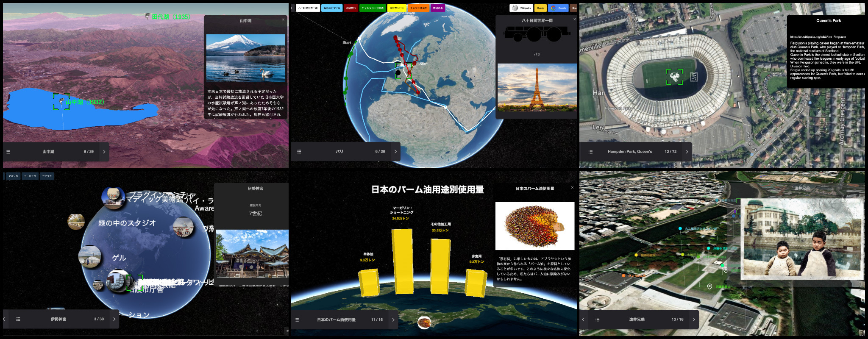Click the orange placemark dot on the map
Viewport: 868px width, 339px height.
pyautogui.click(x=624, y=275)
